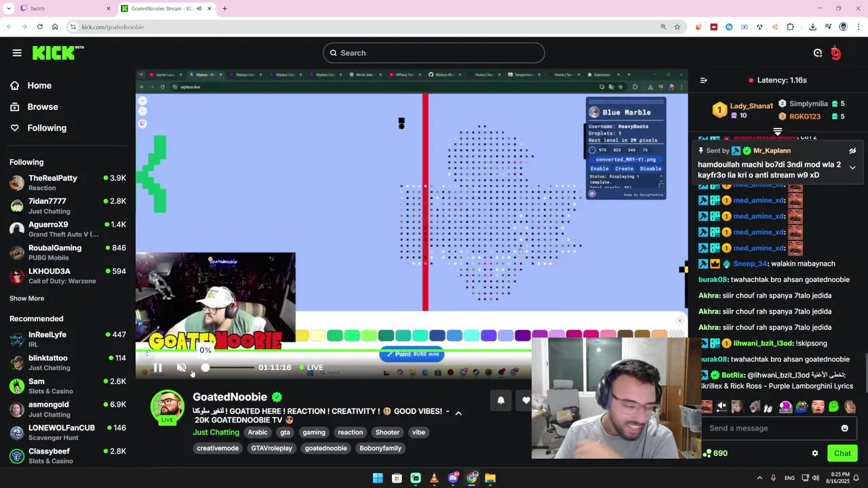
Task: Open the Kick notifications or activity icon
Action: pos(818,53)
